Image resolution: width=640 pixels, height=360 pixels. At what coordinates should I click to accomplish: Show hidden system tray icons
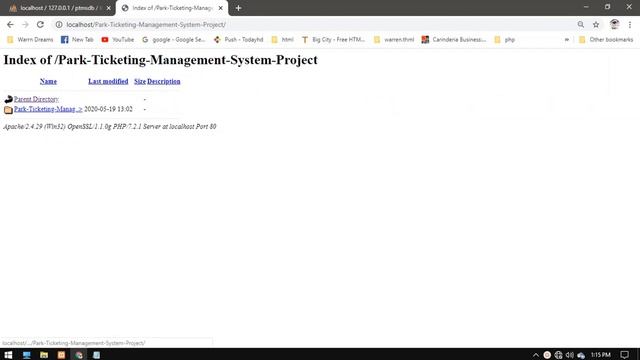click(x=536, y=355)
